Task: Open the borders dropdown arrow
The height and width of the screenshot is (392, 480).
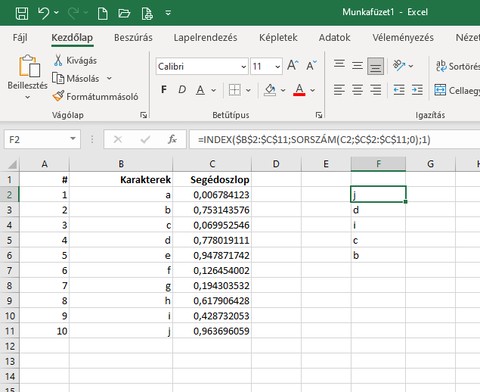Action: (x=248, y=90)
